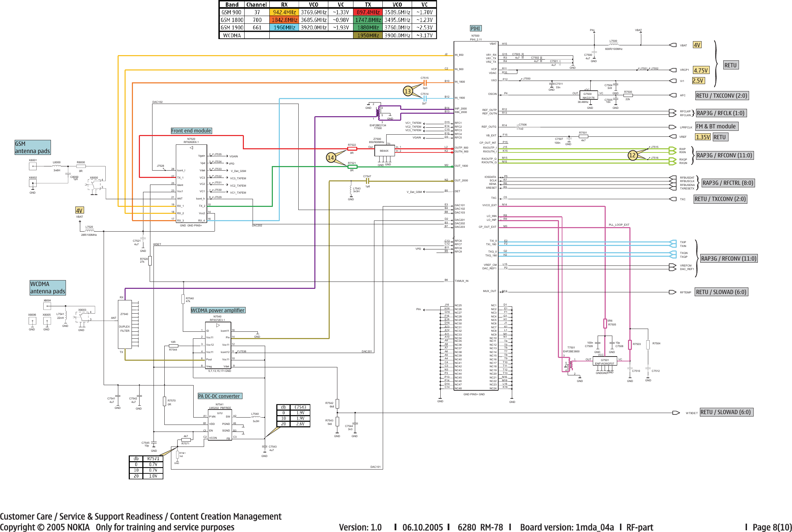Screen dimensions: 792x532
Task: Open the GSM 900 row in frequency table
Action: point(231,12)
